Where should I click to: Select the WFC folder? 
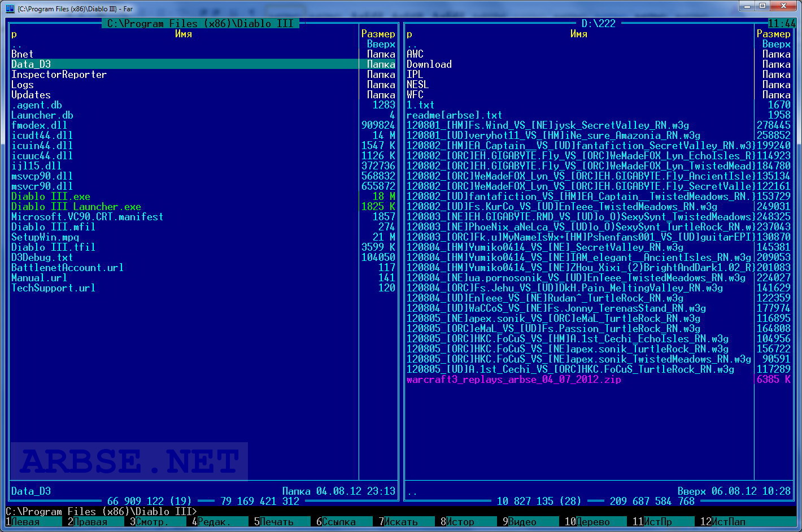tap(415, 95)
